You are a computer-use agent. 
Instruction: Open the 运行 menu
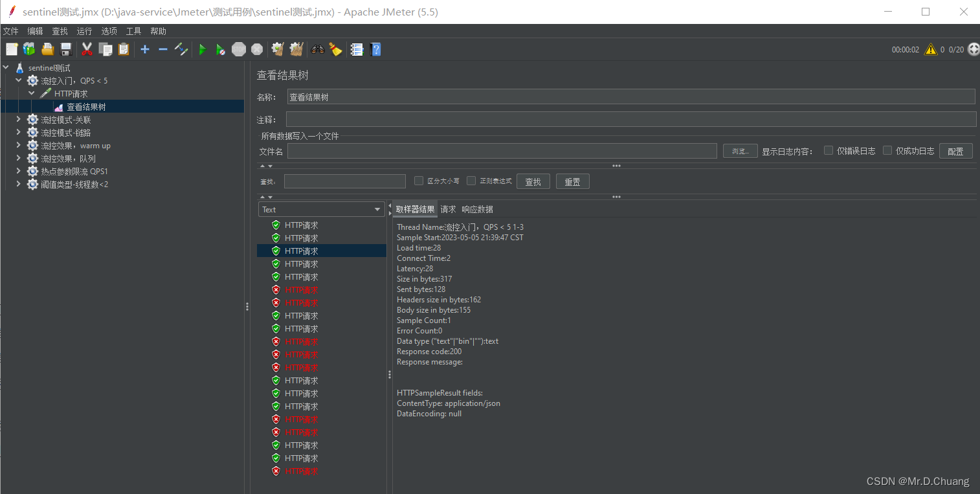tap(84, 31)
